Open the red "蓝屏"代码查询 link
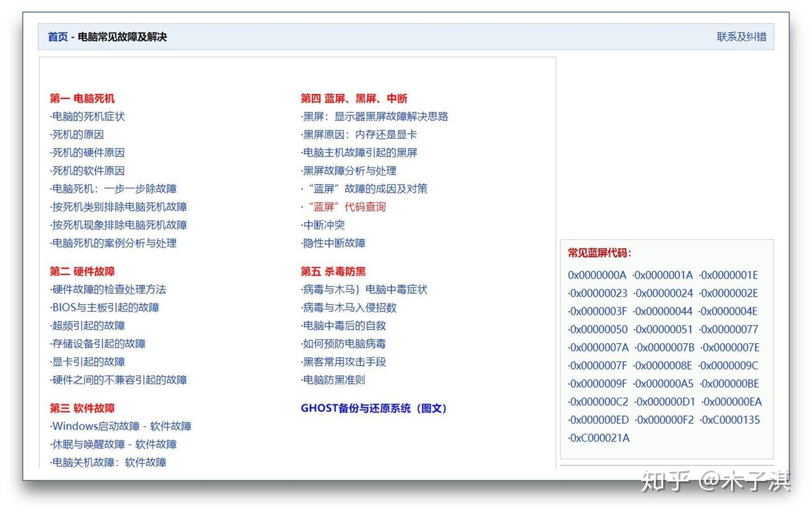The width and height of the screenshot is (812, 514). click(347, 207)
